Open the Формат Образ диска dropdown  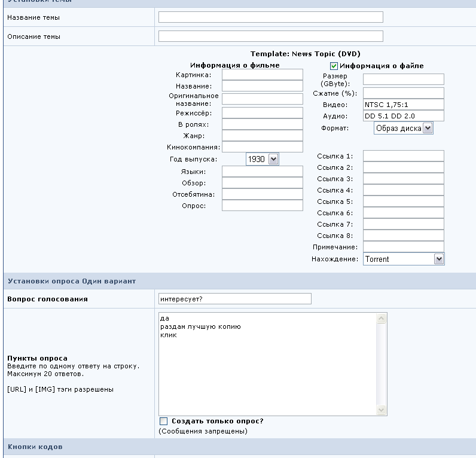(x=404, y=128)
